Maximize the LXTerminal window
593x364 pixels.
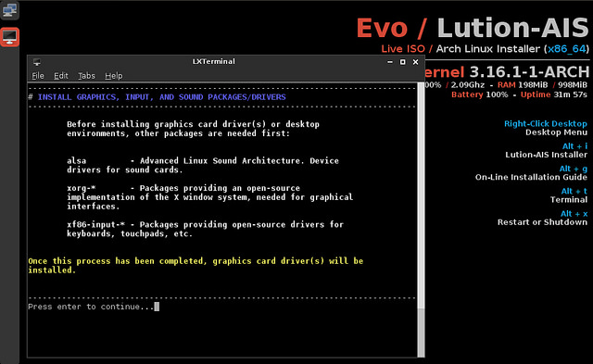coord(403,62)
